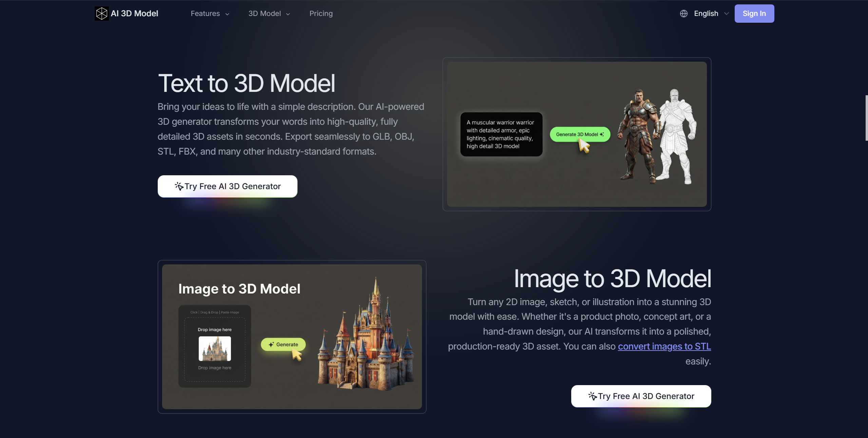868x438 pixels.
Task: Click the AI 3D Model cube logo icon
Action: coord(101,13)
